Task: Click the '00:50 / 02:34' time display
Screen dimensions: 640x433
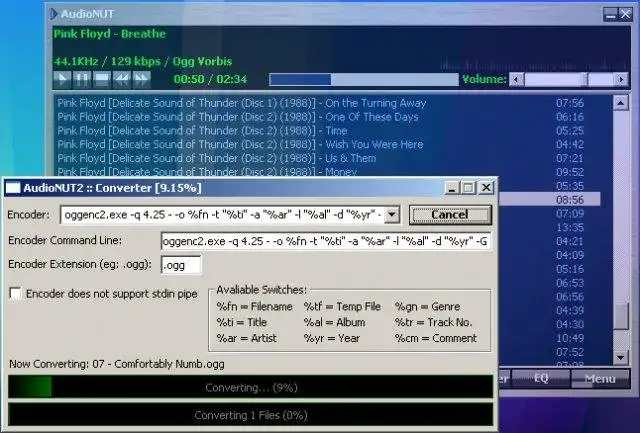Action: point(210,79)
